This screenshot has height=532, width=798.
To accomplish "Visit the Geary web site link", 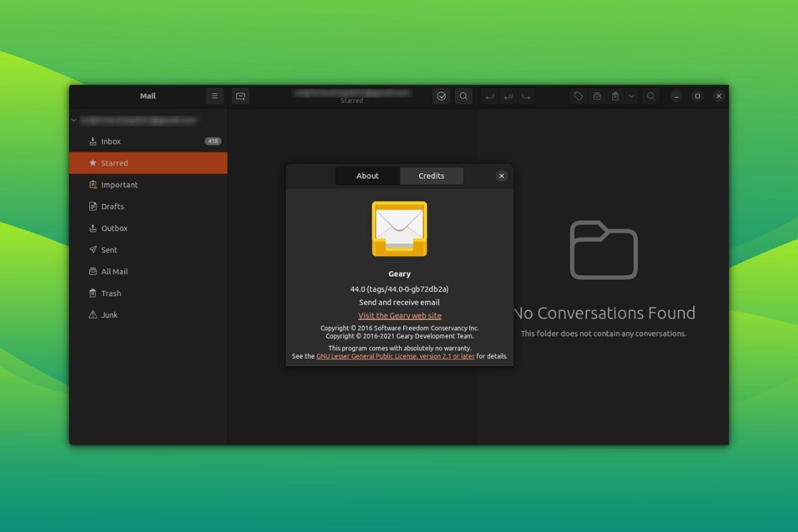I will click(399, 315).
